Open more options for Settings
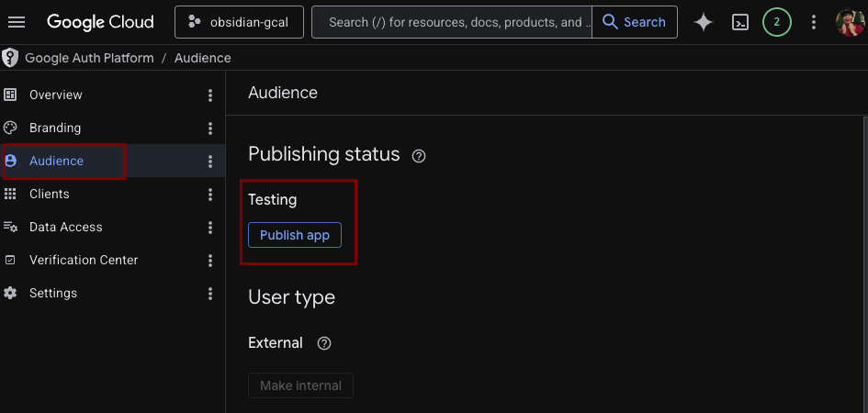 (x=209, y=293)
